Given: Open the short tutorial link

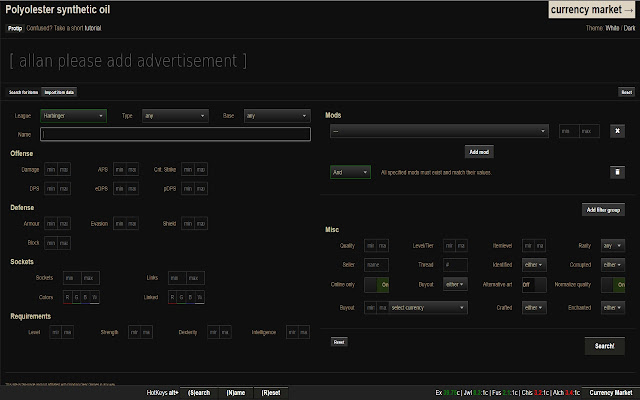Looking at the screenshot, I should click(90, 26).
